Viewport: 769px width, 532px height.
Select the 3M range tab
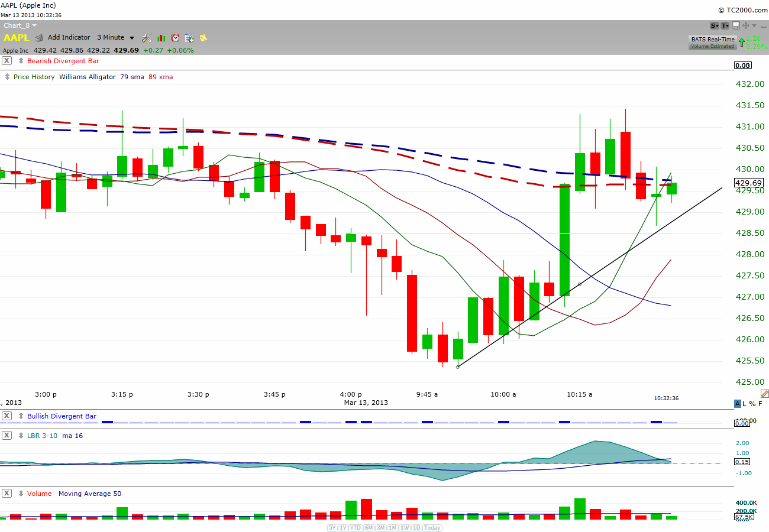(x=380, y=528)
